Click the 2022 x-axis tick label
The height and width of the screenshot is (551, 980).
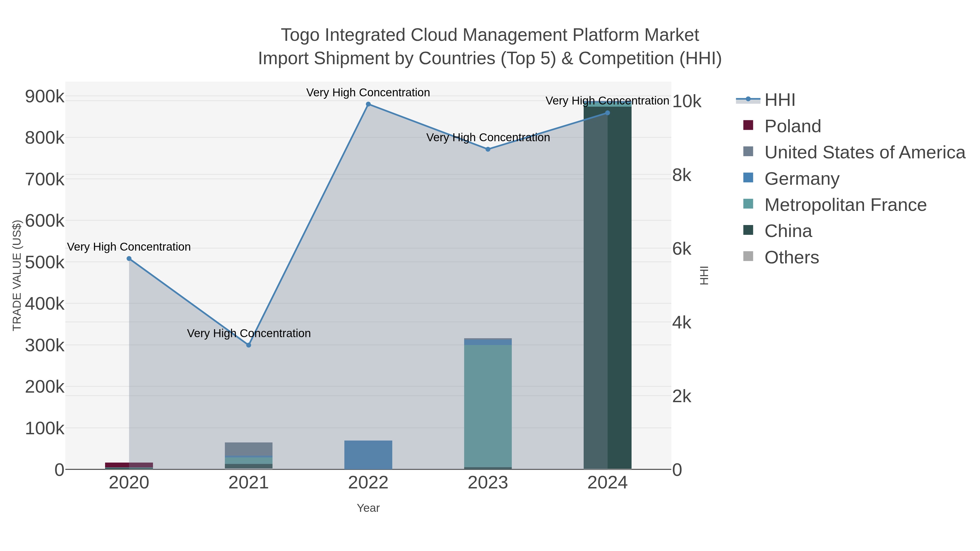point(368,483)
